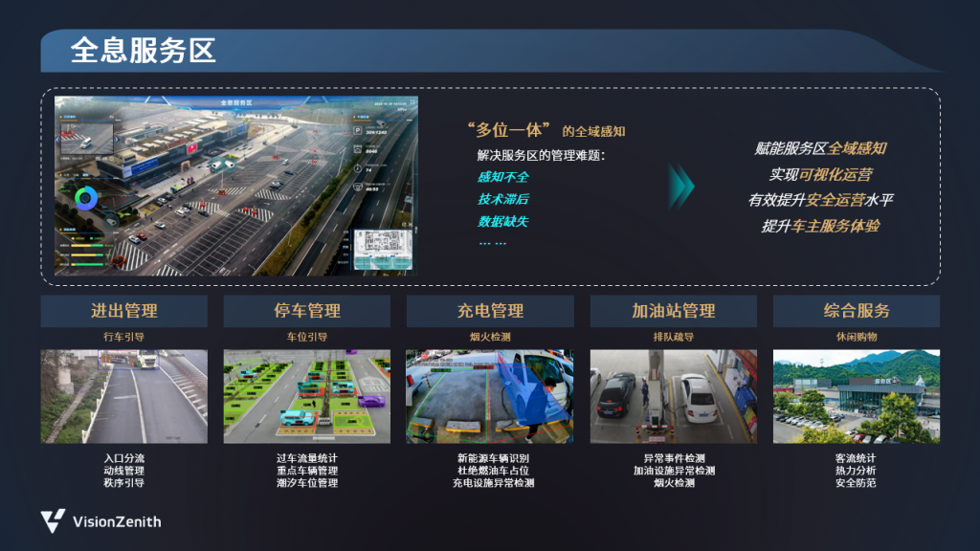The height and width of the screenshot is (551, 980).
Task: Switch to the 加油站管理 header
Action: [x=673, y=311]
